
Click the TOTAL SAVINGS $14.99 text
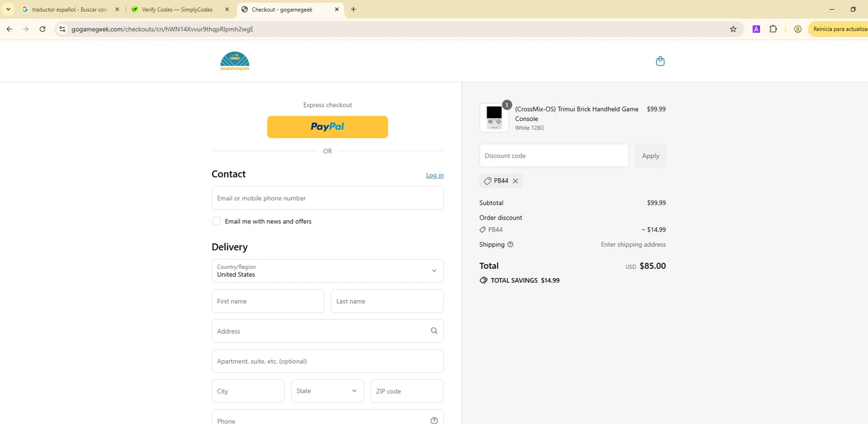point(525,280)
